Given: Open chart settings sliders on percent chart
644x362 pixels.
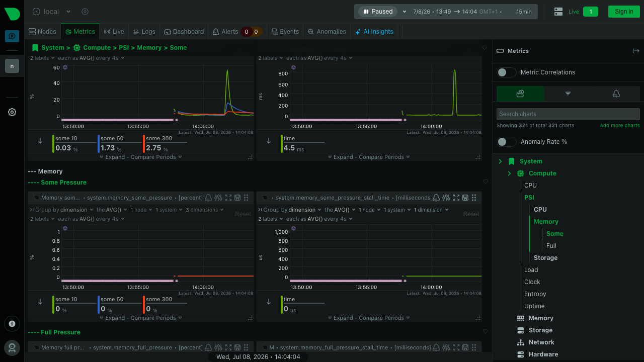Looking at the screenshot, I should coord(218,198).
